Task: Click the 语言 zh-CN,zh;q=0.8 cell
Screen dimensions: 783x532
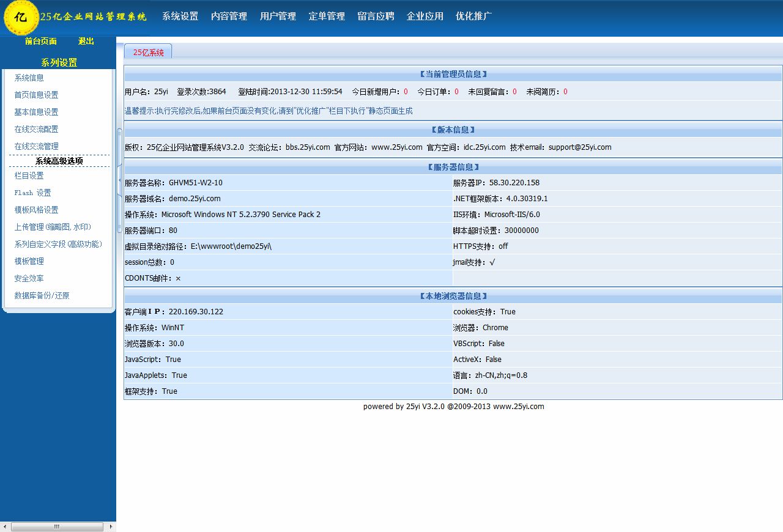Action: pyautogui.click(x=617, y=375)
